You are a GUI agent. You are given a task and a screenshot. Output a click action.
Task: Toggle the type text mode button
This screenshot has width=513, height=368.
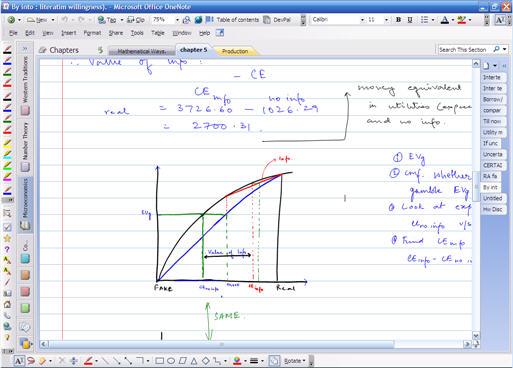19,361
